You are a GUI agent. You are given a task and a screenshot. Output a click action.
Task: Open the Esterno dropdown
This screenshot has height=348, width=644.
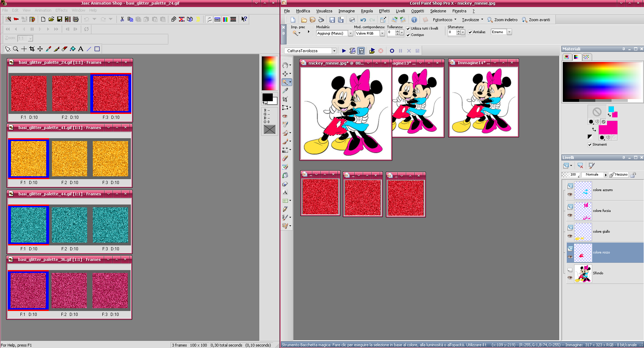coord(509,32)
